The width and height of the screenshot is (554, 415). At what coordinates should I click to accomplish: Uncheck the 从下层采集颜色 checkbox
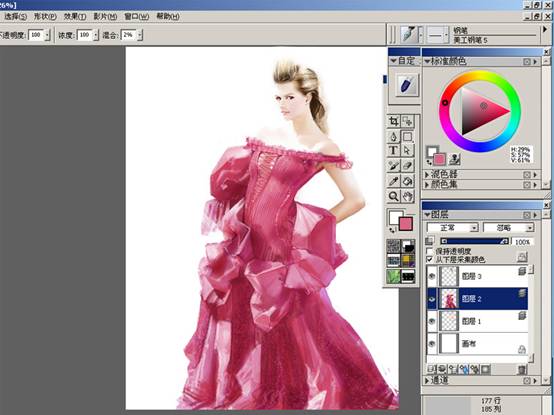430,259
